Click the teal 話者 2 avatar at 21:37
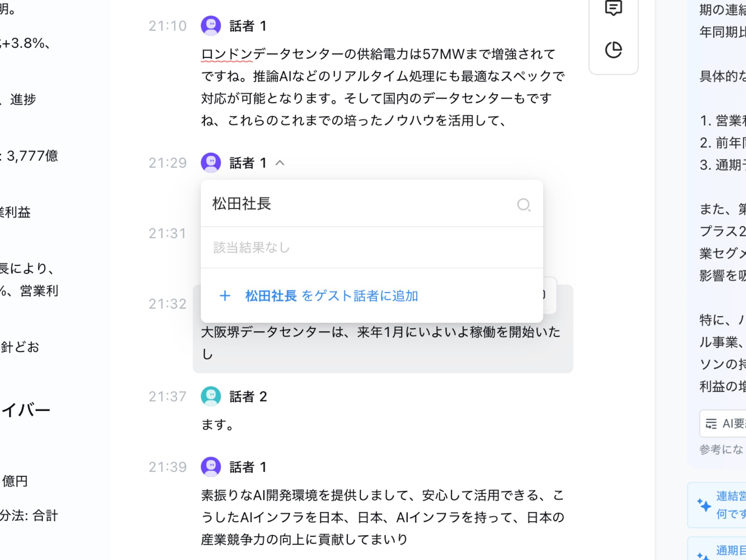This screenshot has width=746, height=560. (211, 396)
